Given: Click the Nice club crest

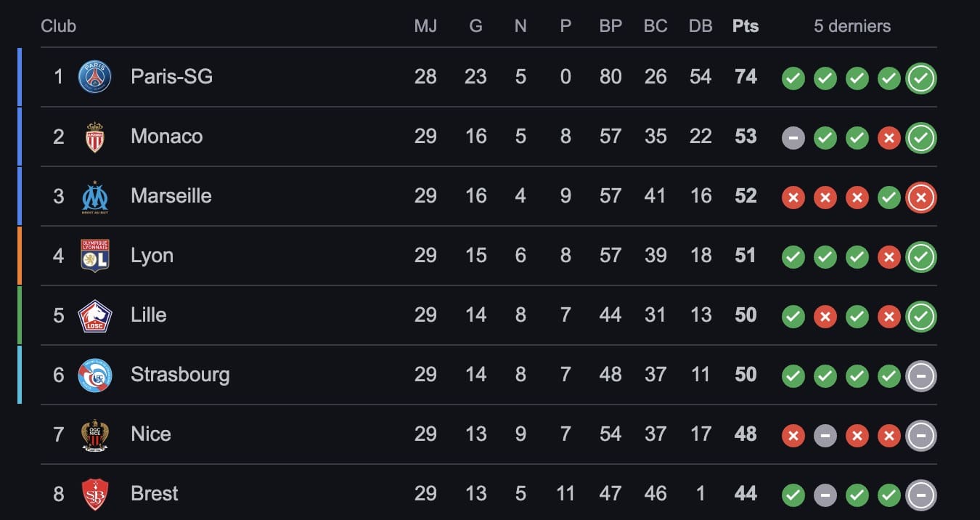Looking at the screenshot, I should pos(94,434).
